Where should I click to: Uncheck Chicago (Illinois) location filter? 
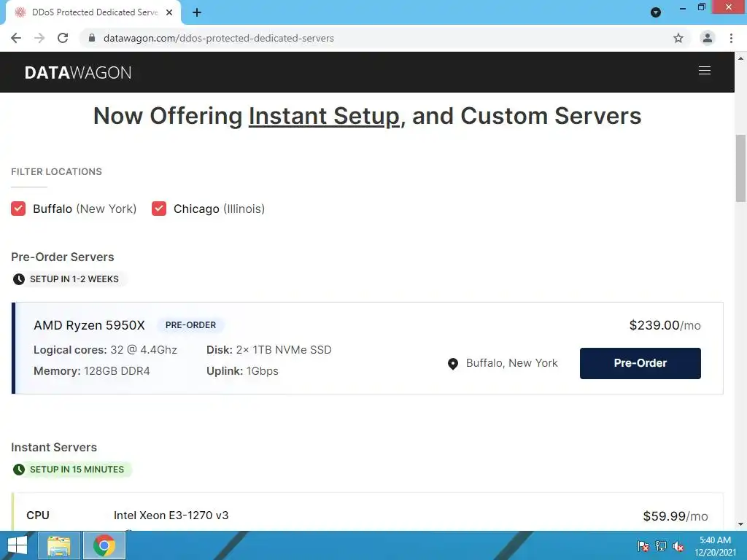[158, 209]
